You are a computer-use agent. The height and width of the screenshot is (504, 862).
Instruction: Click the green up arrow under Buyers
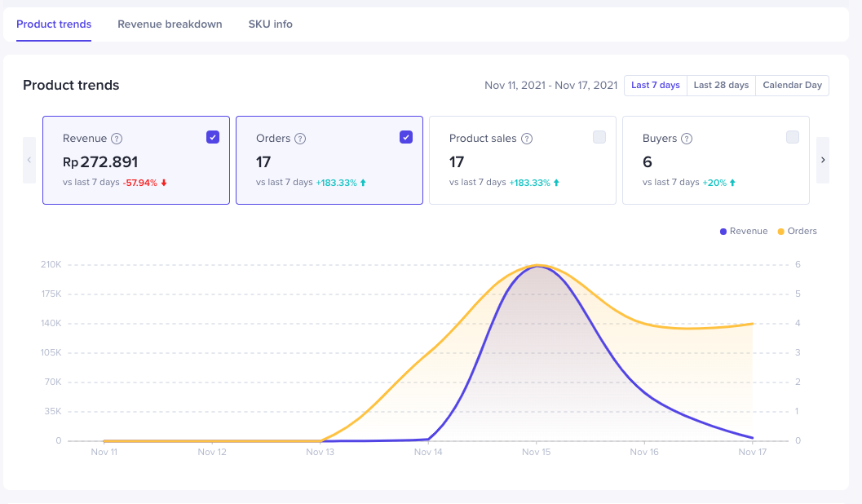(733, 183)
